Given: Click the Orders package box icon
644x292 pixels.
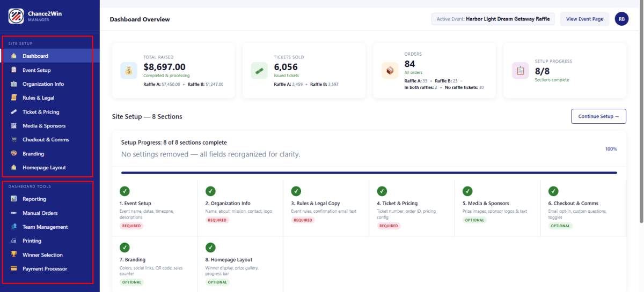Looking at the screenshot, I should (390, 71).
